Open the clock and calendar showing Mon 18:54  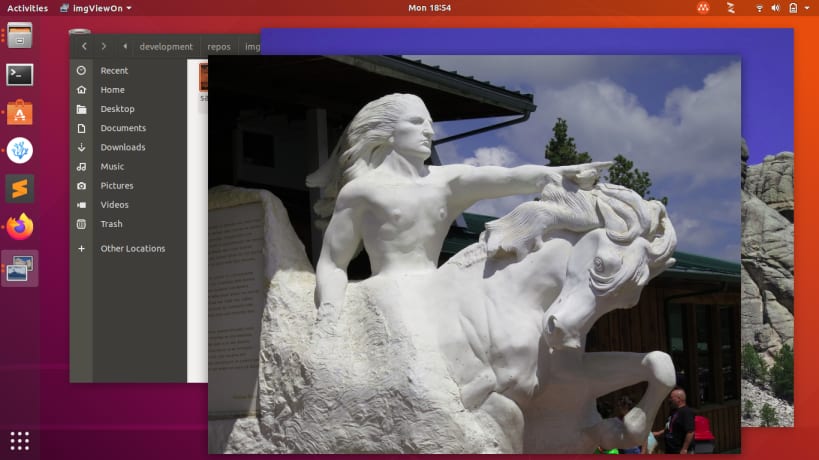tap(429, 8)
